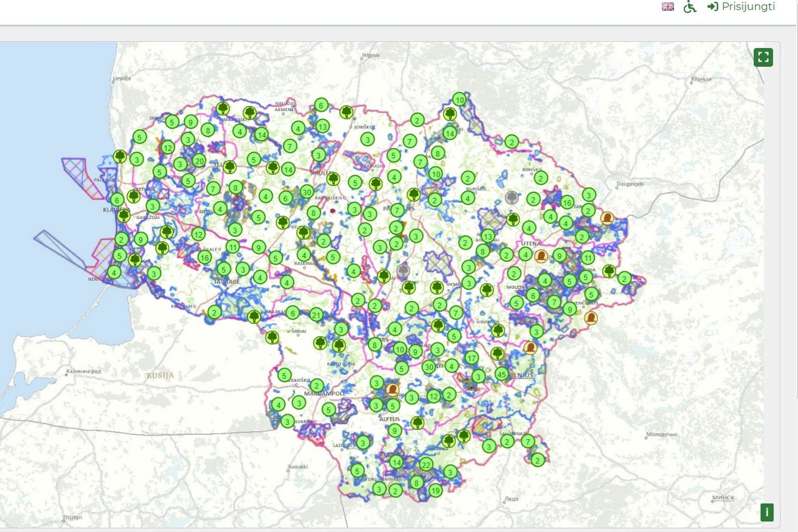Image resolution: width=798 pixels, height=532 pixels.
Task: Open the 2 cluster above Marijampolė
Action: 317,386
